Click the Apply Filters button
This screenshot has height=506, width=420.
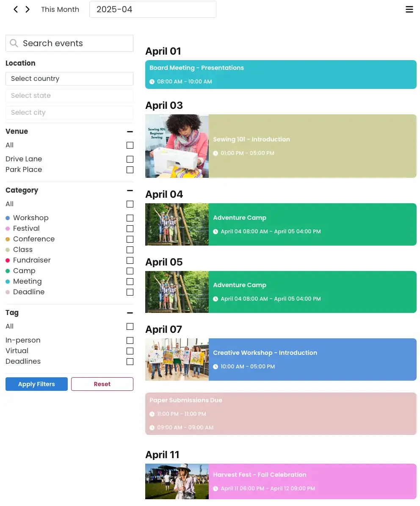36,384
